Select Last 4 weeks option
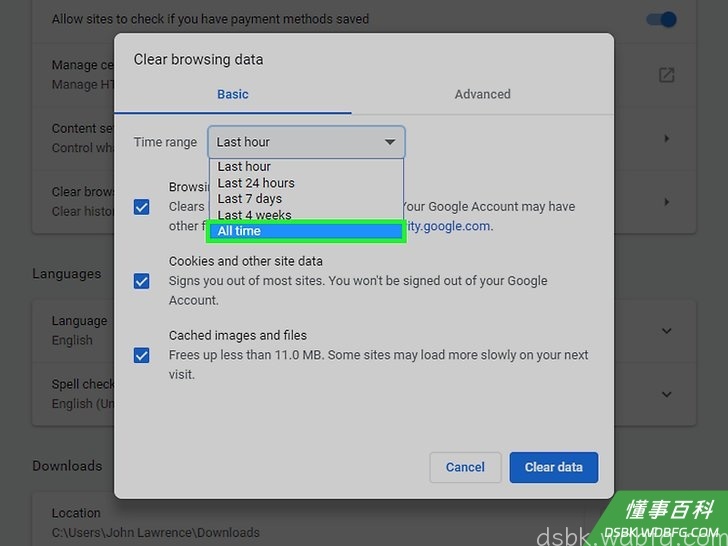 coord(306,214)
